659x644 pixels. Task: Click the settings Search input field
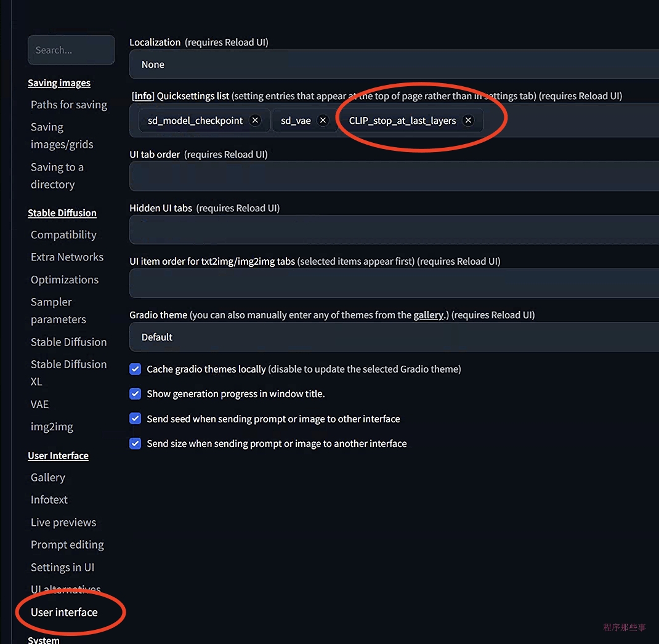[71, 50]
